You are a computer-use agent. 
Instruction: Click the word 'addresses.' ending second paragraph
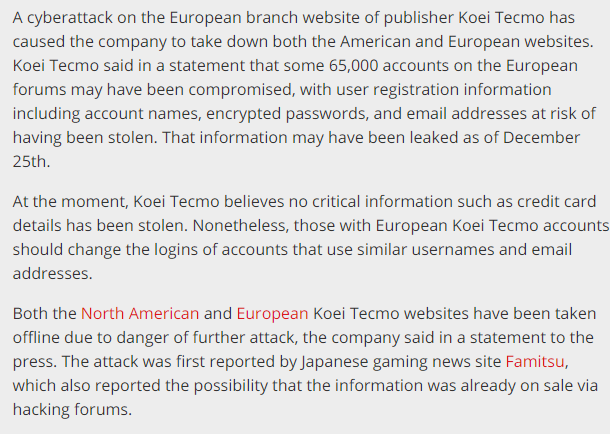coord(53,273)
